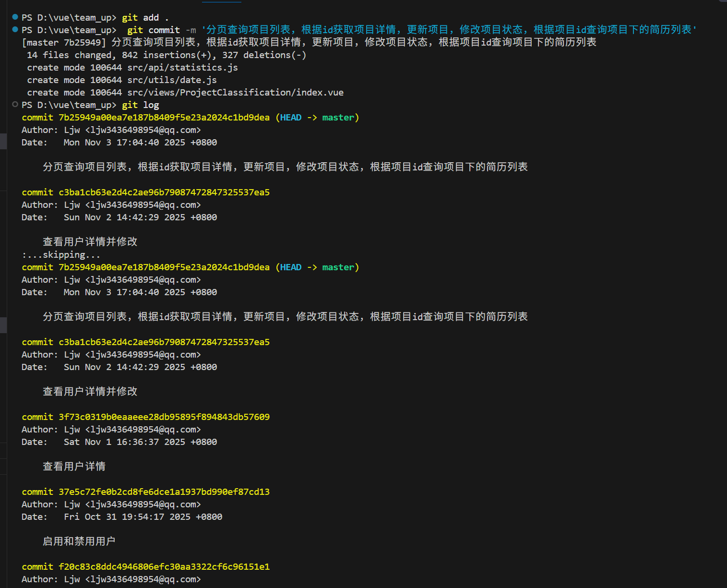727x588 pixels.
Task: Click the date 'Sat Nov 1 16:36:37 2025 +0800'
Action: tap(140, 442)
